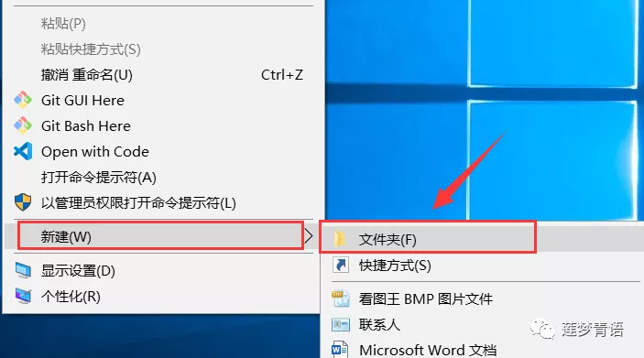The height and width of the screenshot is (358, 644).
Task: Click the Microsoft Word document icon
Action: click(x=340, y=350)
